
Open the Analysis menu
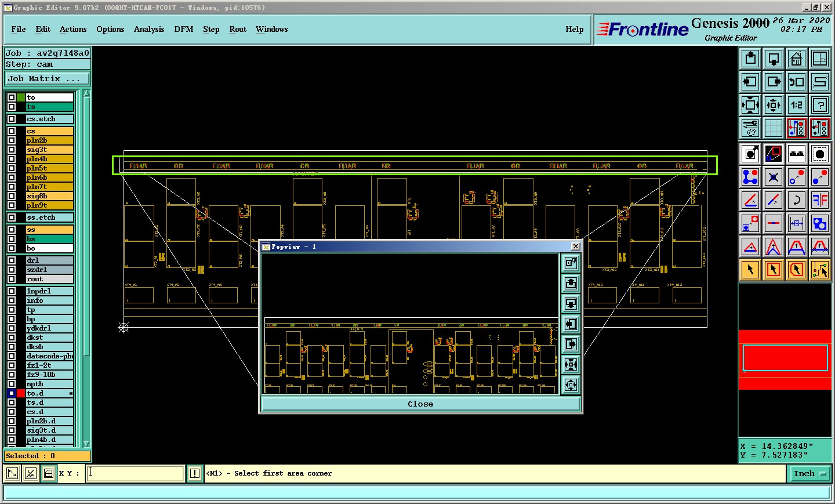tap(149, 29)
